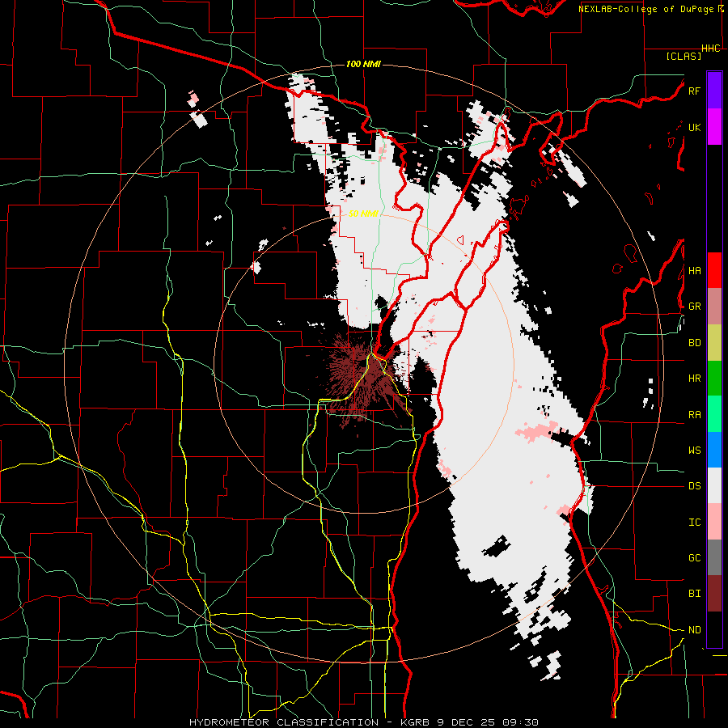Click the '9 DEC 25' date text
This screenshot has height=728, width=728.
[x=466, y=722]
